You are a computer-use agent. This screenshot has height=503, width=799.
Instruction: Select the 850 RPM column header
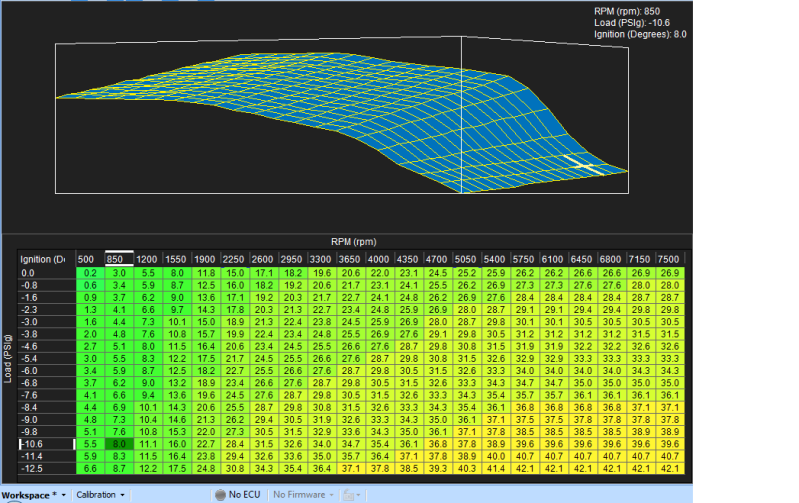click(119, 259)
